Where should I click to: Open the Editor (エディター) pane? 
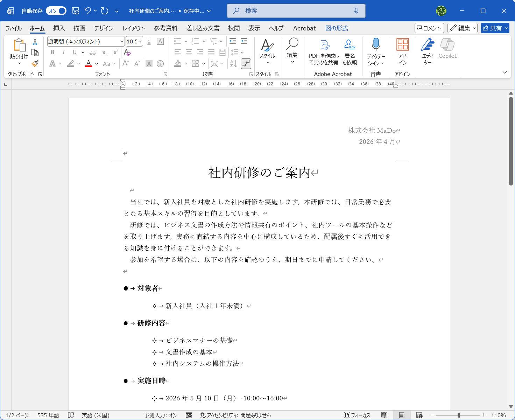(x=428, y=50)
